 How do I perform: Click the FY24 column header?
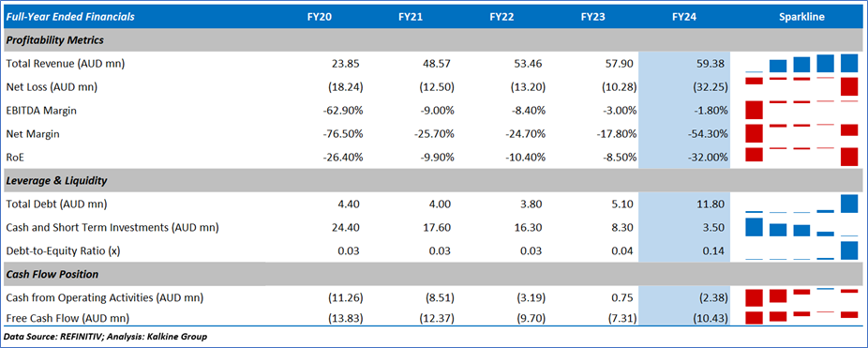(x=683, y=17)
